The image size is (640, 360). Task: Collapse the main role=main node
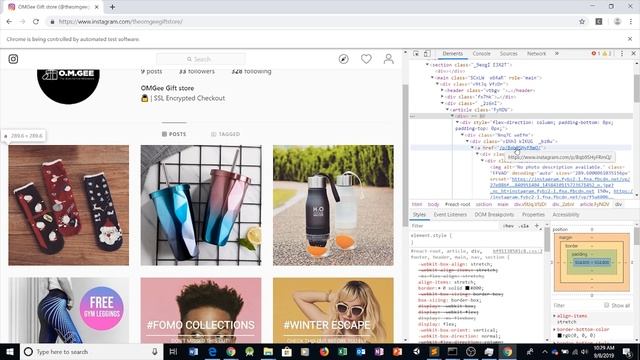pos(432,78)
